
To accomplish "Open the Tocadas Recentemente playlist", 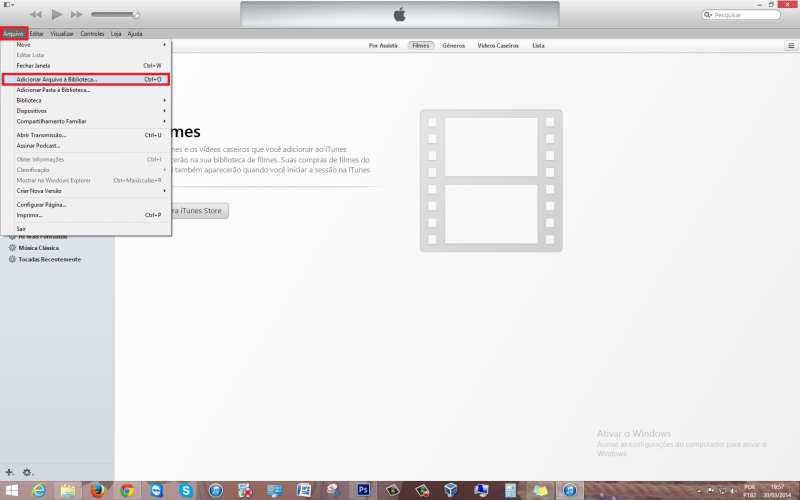I will tap(49, 259).
